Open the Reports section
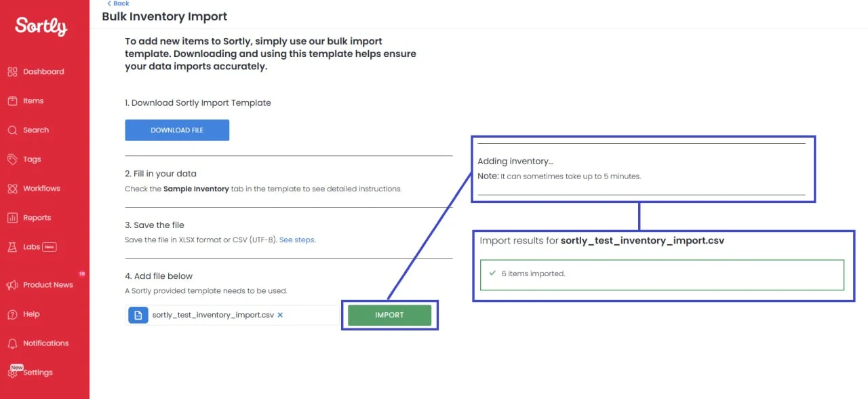Viewport: 868px width, 399px height. coord(37,218)
